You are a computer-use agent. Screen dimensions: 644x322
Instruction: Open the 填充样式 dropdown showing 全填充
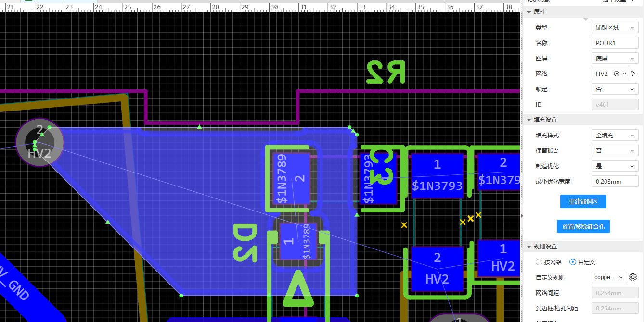[x=615, y=136]
